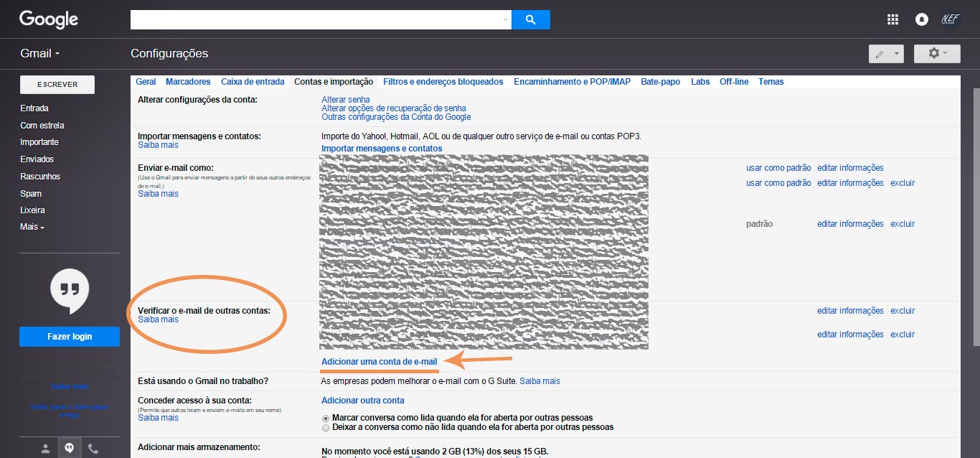Screen dimensions: 980x458
Task: Open the settings gear menu
Action: (x=937, y=54)
